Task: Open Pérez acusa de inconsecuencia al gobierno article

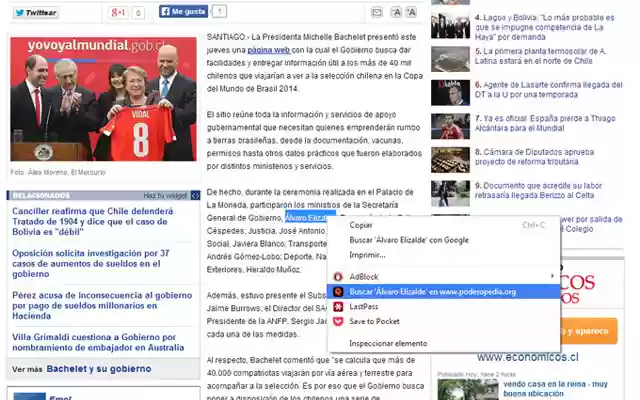Action: (102, 305)
